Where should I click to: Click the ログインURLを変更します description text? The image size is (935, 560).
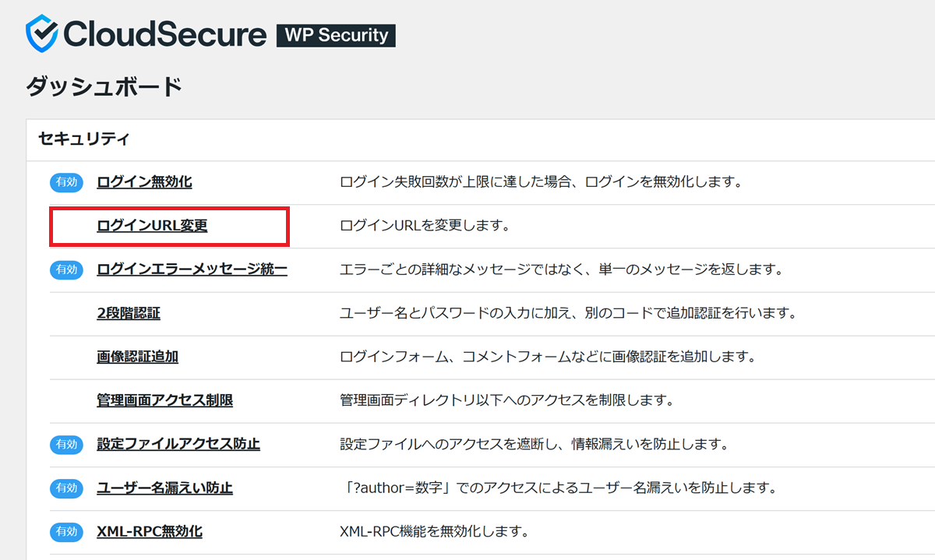(x=424, y=226)
